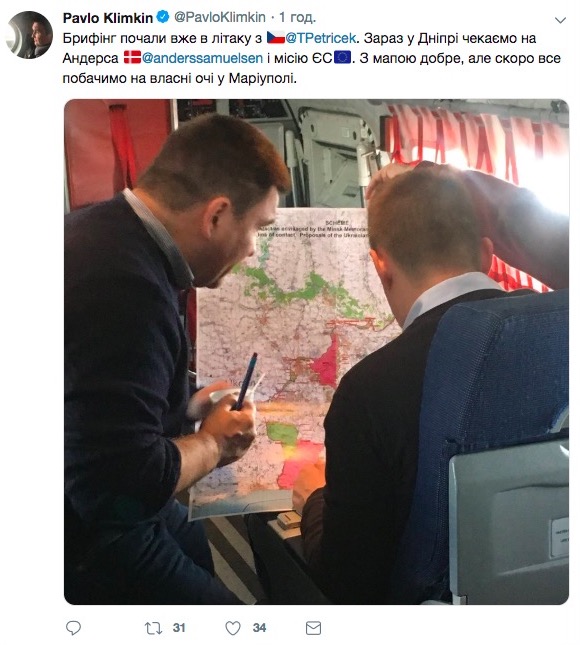Screen dimensions: 580x645
Task: Click the blue verified badge
Action: tap(163, 17)
